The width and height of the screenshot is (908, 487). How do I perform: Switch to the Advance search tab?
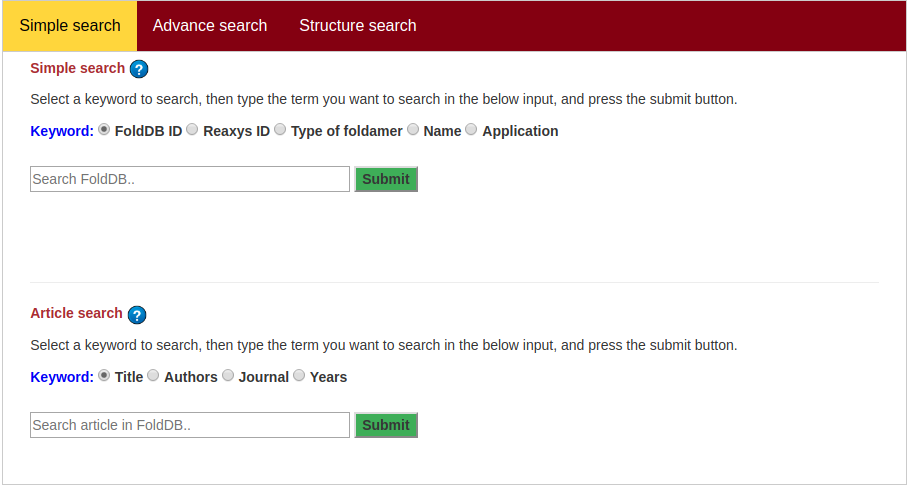click(210, 26)
